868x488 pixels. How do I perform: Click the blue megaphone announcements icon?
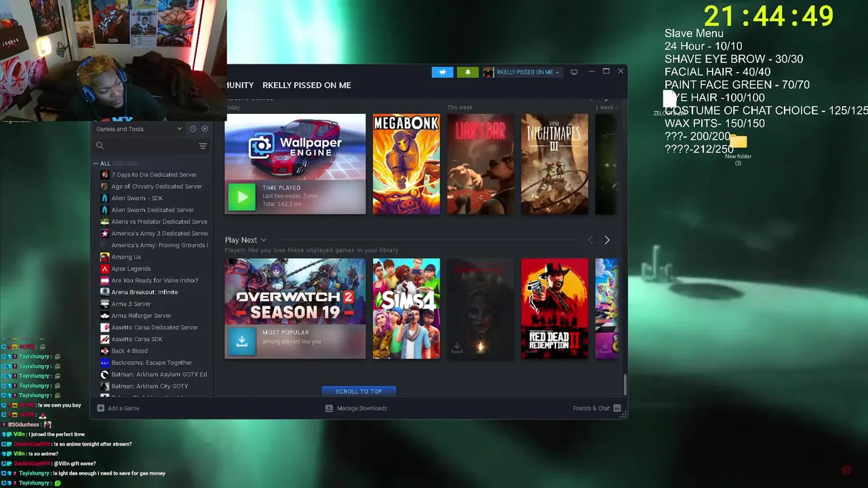pyautogui.click(x=442, y=73)
